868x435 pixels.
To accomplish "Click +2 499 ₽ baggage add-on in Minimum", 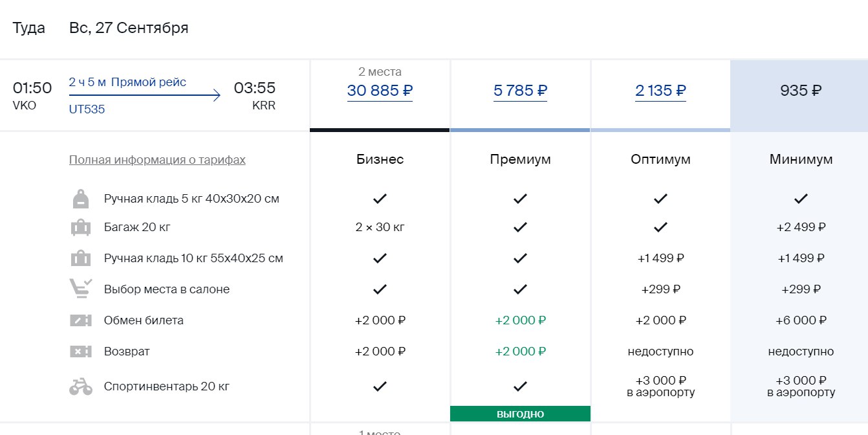I will click(x=801, y=227).
